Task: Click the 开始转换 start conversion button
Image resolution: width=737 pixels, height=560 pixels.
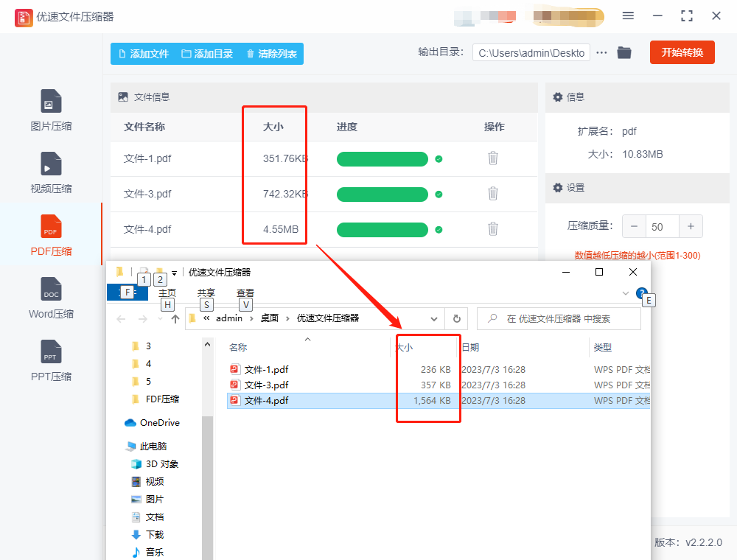Action: coord(682,52)
